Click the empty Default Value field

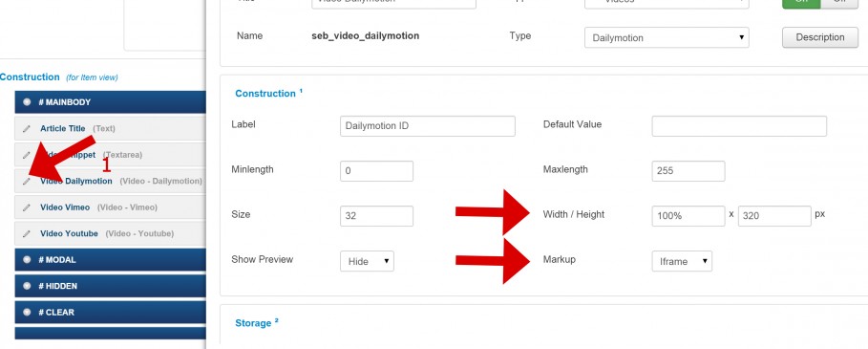[739, 126]
